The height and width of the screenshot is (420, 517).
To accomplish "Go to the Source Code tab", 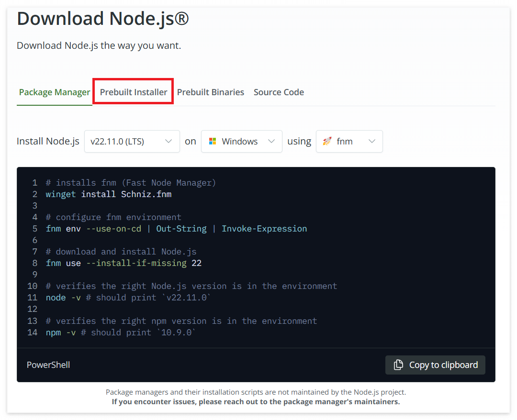I will (279, 92).
